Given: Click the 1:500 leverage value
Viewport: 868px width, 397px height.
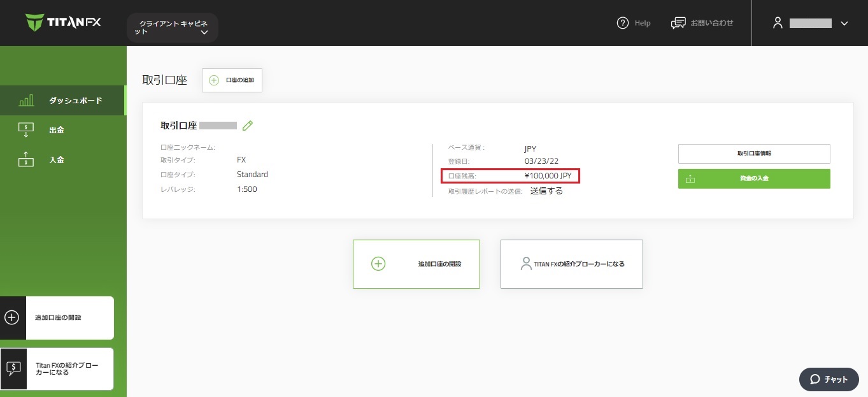Looking at the screenshot, I should pyautogui.click(x=247, y=189).
